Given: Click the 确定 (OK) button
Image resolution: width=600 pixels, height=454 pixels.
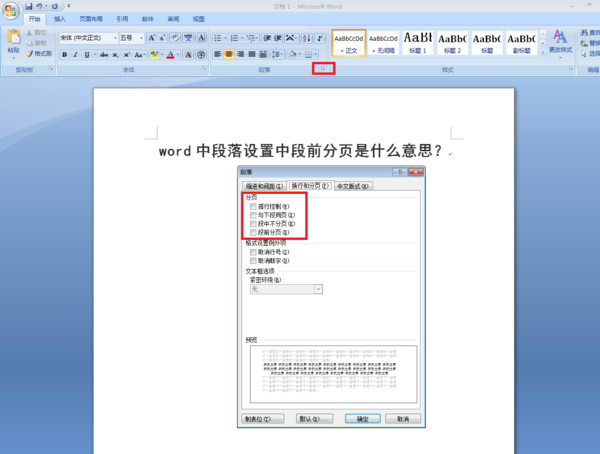Looking at the screenshot, I should 363,419.
